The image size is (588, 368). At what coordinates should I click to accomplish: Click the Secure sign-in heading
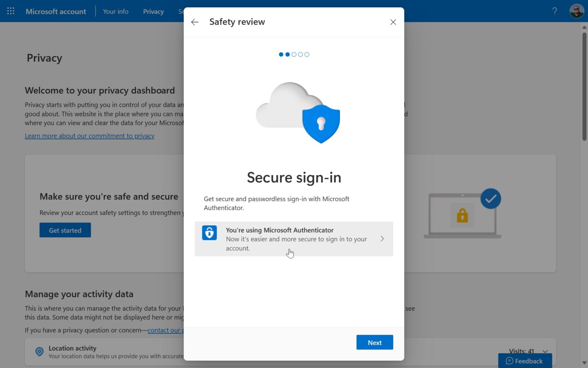[x=294, y=177]
